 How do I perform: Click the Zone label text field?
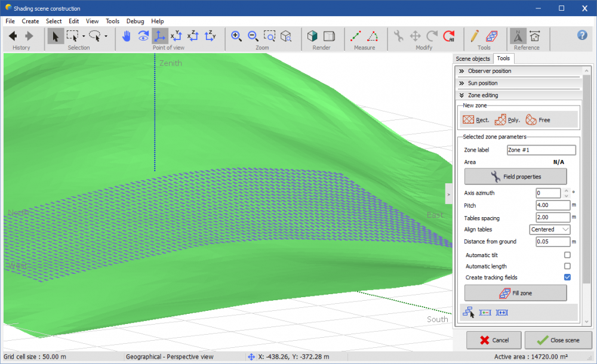click(541, 150)
